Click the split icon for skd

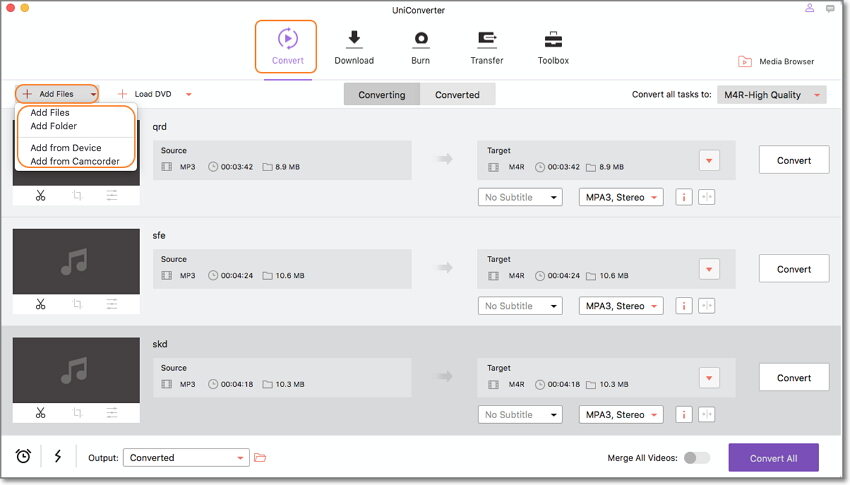706,415
